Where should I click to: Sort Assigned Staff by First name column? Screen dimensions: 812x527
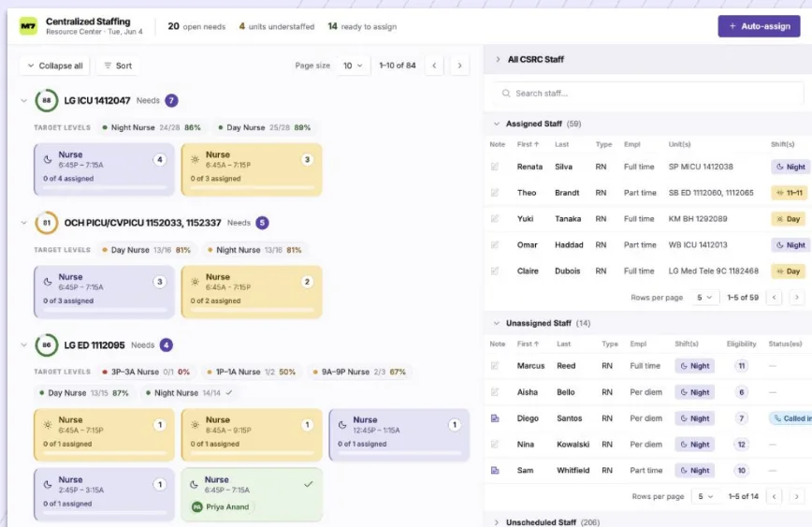pos(528,144)
